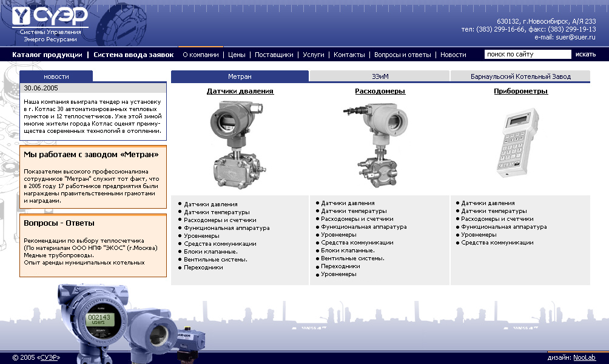The height and width of the screenshot is (364, 609).
Task: Select Функциональная аппаратура under Датчики двавления
Action: coord(227,228)
